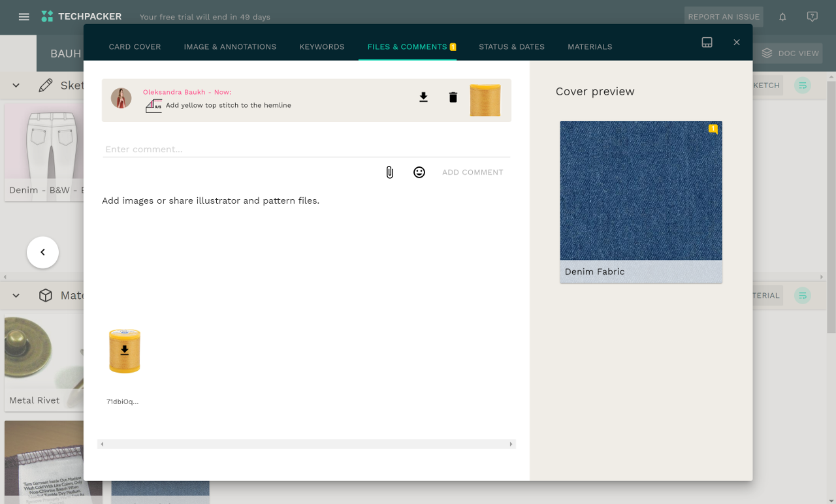This screenshot has width=836, height=504.
Task: Download the comment attachment
Action: (423, 97)
